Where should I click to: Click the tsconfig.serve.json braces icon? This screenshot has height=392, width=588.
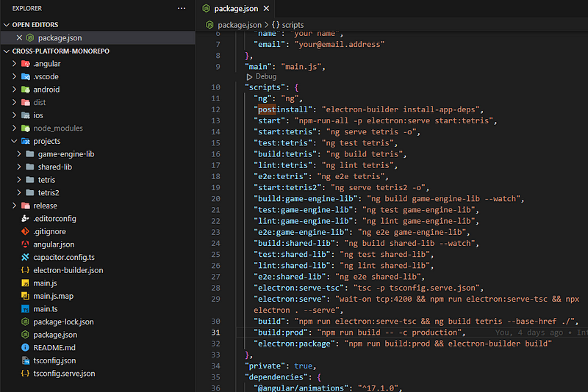coord(25,374)
